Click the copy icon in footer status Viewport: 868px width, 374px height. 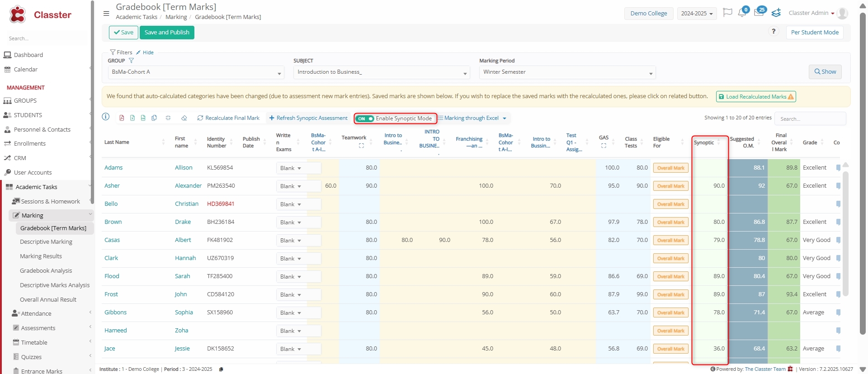[x=221, y=369]
